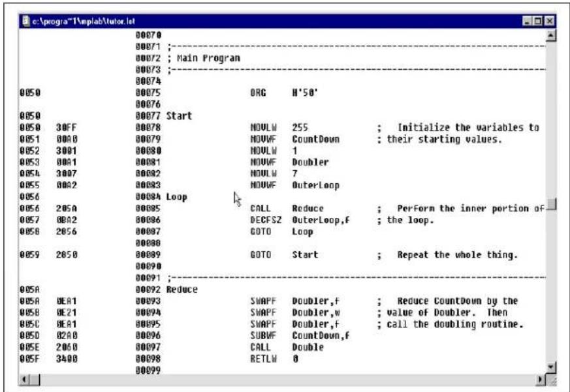This screenshot has height=392, width=570.
Task: Click the line number 00099
Action: [x=148, y=370]
